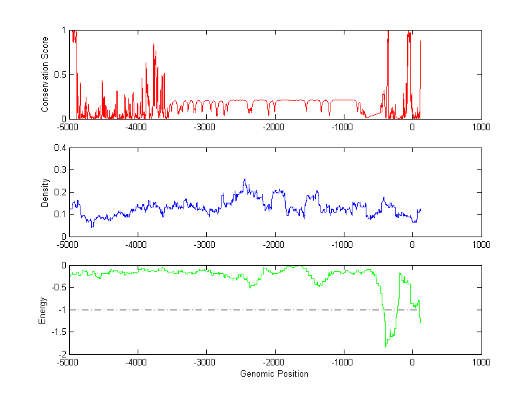The width and height of the screenshot is (532, 398).
Task: Click the red peak near -3750 in Conservation plot
Action: [x=154, y=45]
